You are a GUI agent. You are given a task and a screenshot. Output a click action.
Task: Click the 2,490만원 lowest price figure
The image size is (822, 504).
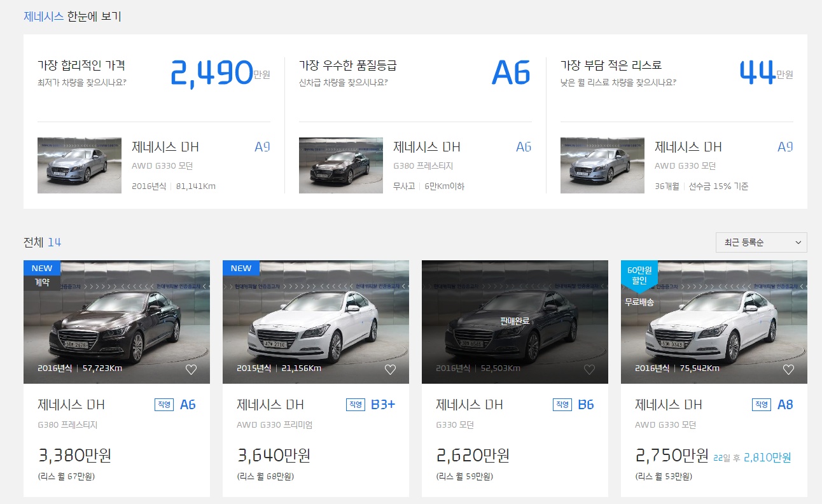pyautogui.click(x=220, y=73)
